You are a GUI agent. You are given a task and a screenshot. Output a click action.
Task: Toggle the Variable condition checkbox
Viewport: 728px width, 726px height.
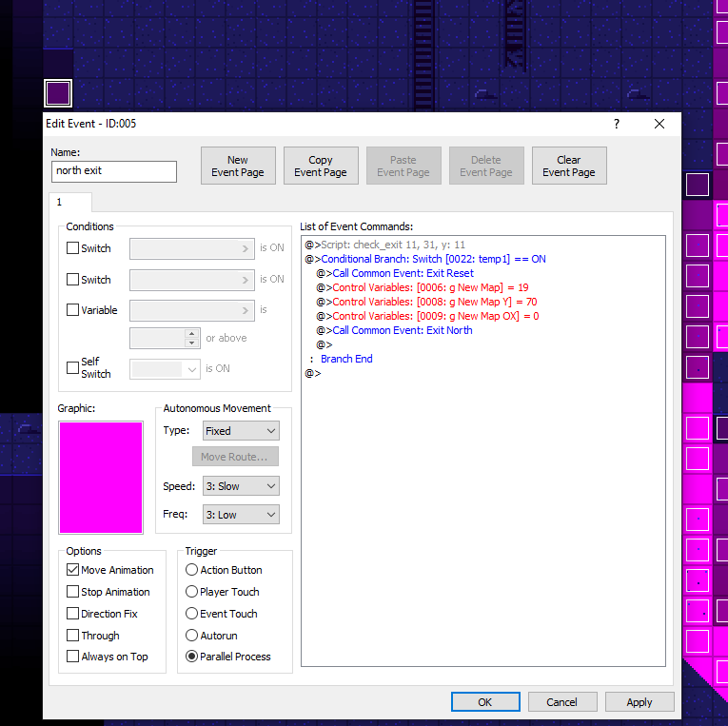click(x=73, y=310)
